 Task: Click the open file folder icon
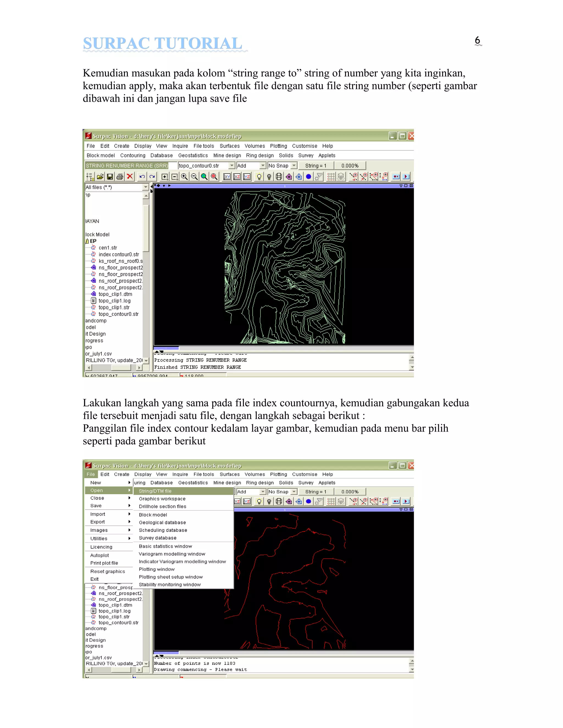pyautogui.click(x=100, y=177)
